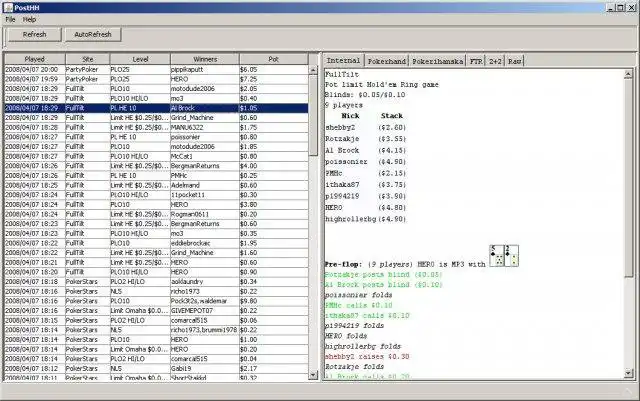Open the Help menu
This screenshot has width=640, height=401.
[x=29, y=19]
